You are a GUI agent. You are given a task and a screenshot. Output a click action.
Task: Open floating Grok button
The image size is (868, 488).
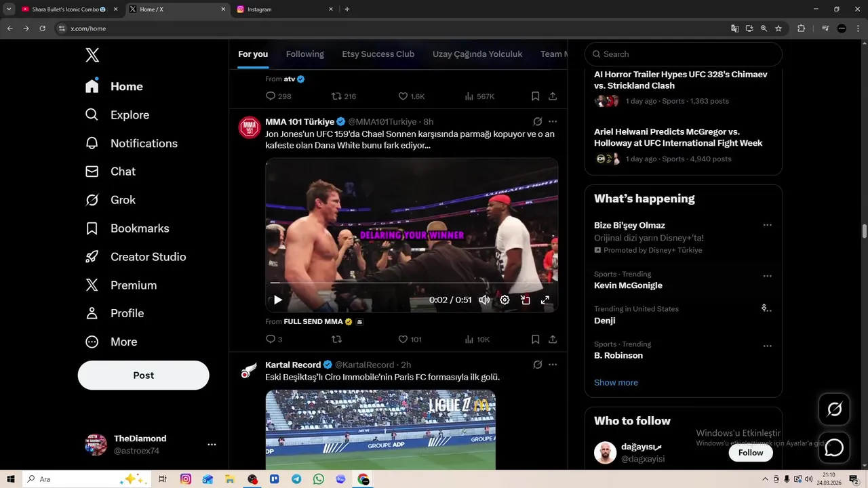(x=834, y=409)
